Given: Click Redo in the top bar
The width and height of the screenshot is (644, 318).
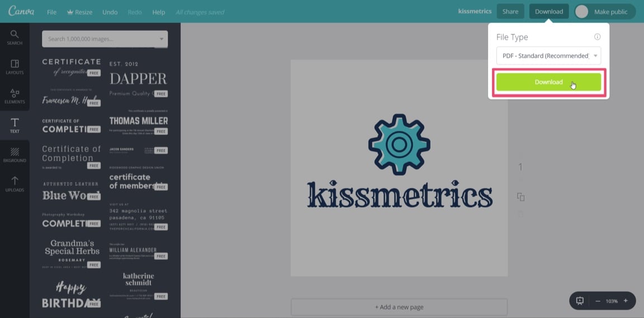Looking at the screenshot, I should coord(135,12).
